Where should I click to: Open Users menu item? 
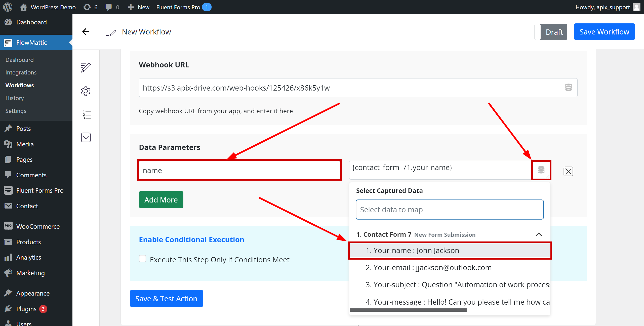pos(36,323)
